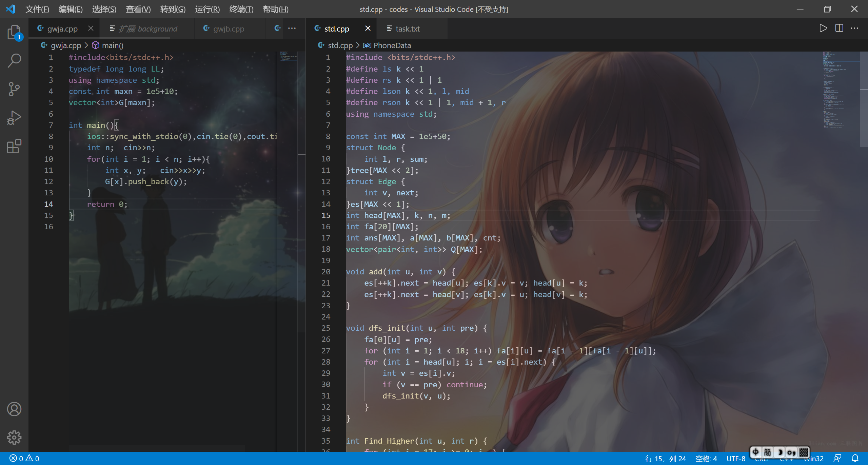868x465 pixels.
Task: Open the Explorer view in activity bar
Action: click(x=14, y=33)
